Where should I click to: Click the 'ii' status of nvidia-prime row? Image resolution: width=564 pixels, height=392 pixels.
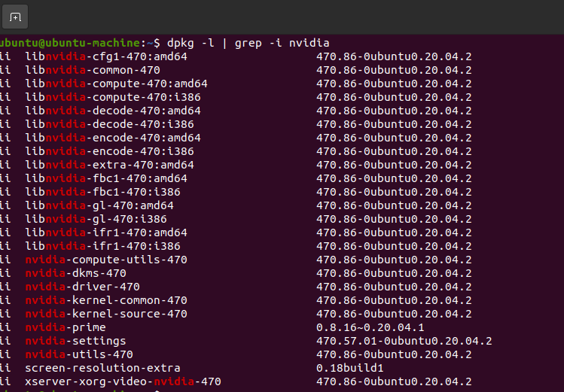point(5,327)
